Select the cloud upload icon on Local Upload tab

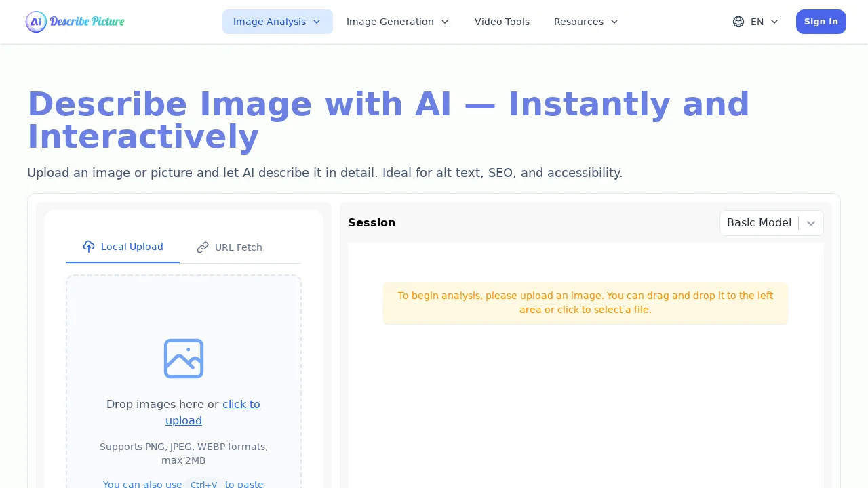pos(89,247)
